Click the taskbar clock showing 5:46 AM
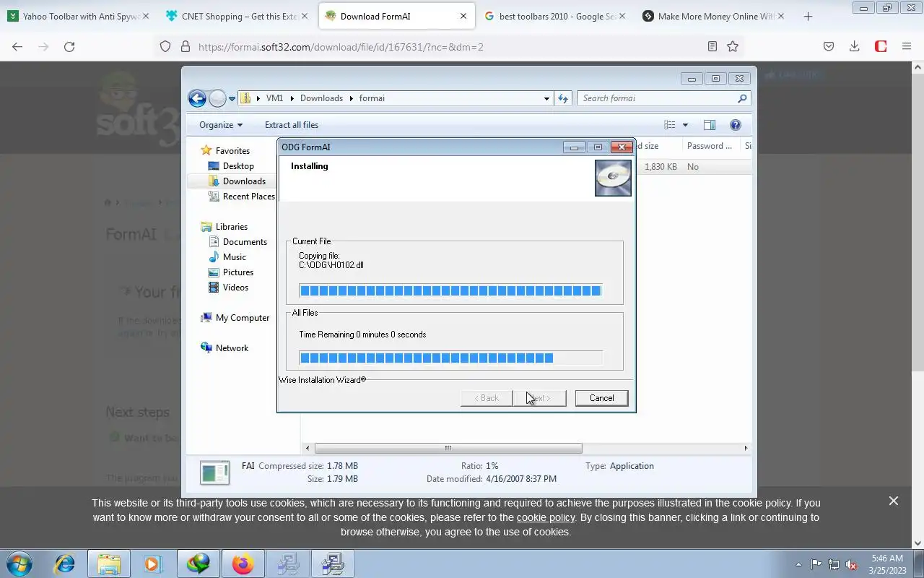The image size is (924, 578). tap(887, 564)
